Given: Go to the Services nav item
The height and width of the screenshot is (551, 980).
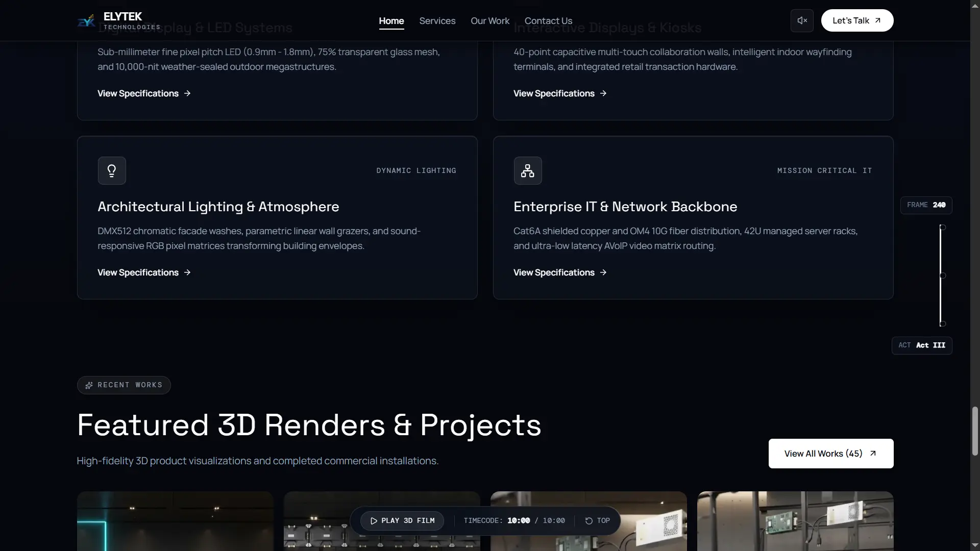Looking at the screenshot, I should click(437, 21).
